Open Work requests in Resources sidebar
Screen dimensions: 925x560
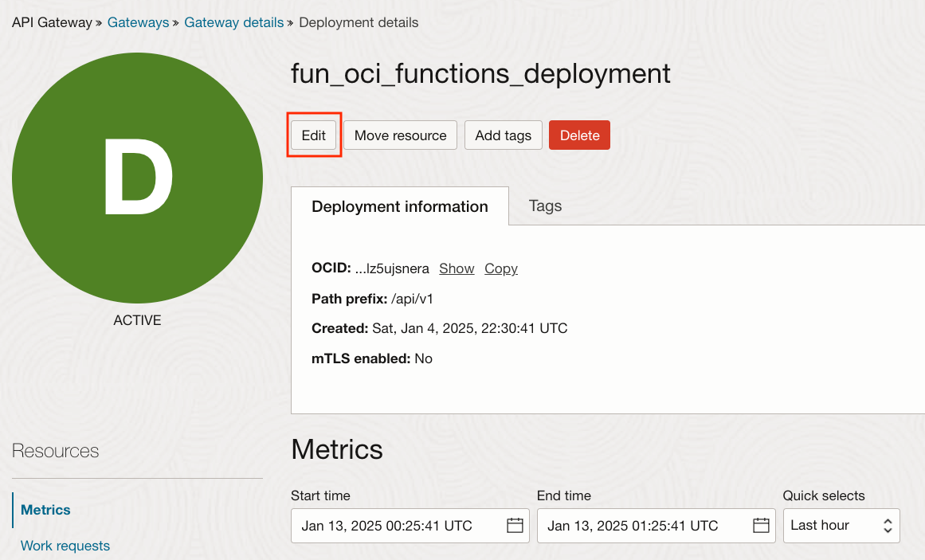(x=65, y=546)
